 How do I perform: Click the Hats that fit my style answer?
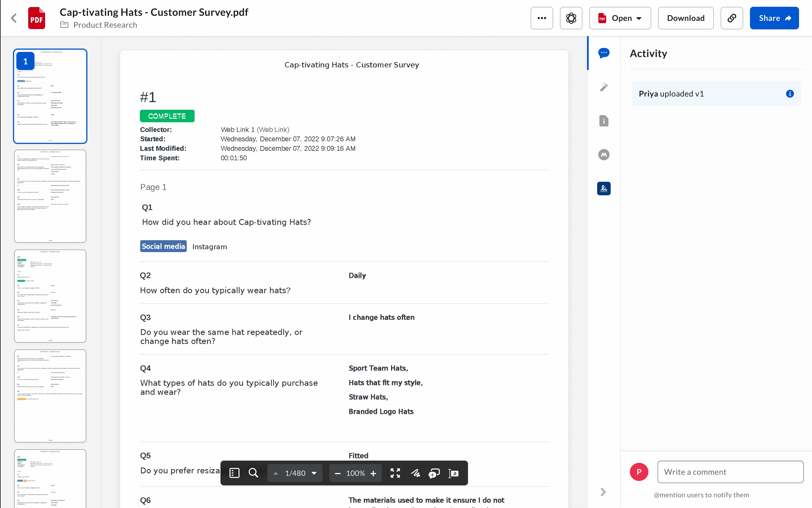[385, 383]
